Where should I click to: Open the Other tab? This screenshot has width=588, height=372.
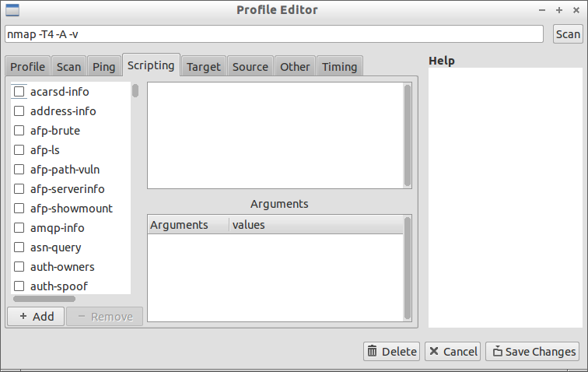295,66
